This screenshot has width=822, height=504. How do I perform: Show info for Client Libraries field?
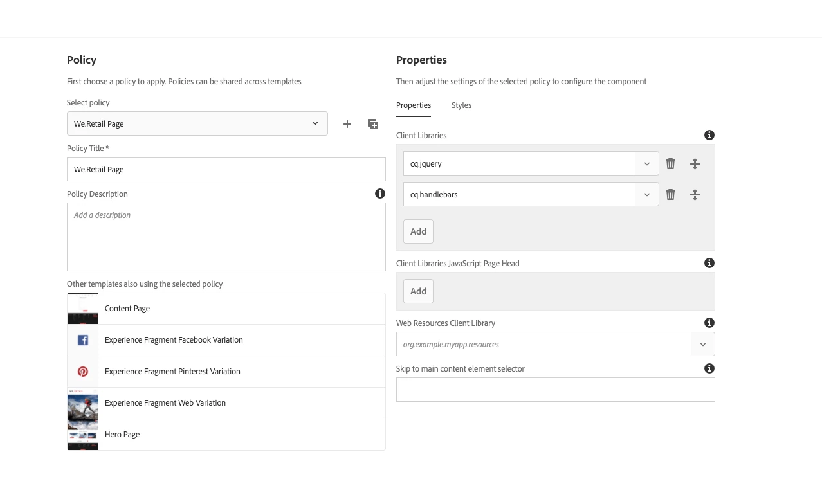[709, 135]
